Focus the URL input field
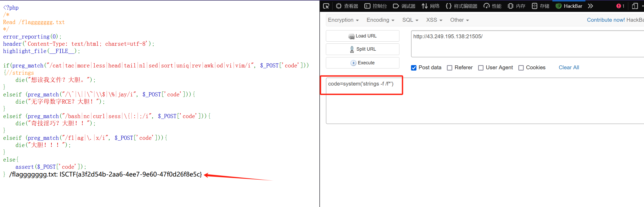 pyautogui.click(x=527, y=44)
